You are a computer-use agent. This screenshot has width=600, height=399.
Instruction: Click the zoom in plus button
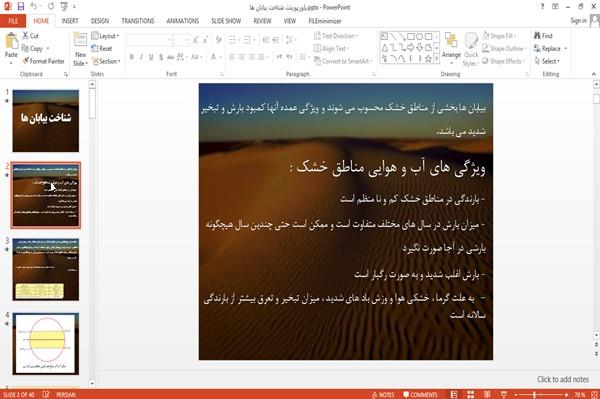pyautogui.click(x=566, y=394)
